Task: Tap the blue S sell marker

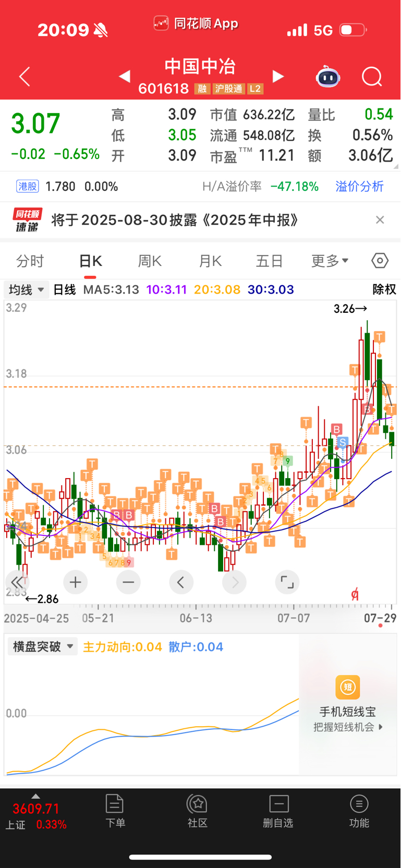Action: click(342, 443)
